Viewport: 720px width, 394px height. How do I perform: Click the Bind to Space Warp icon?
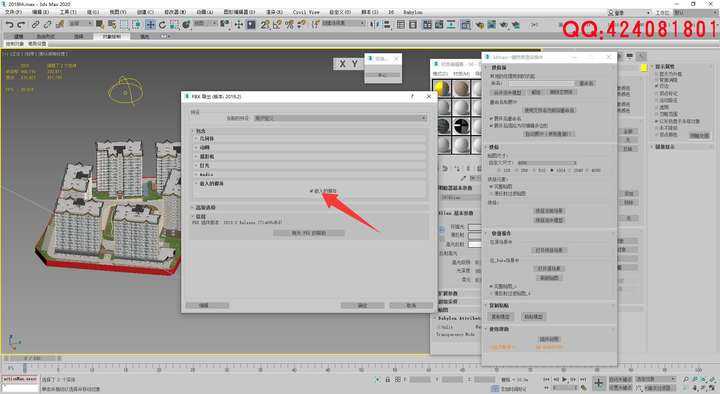pos(59,25)
